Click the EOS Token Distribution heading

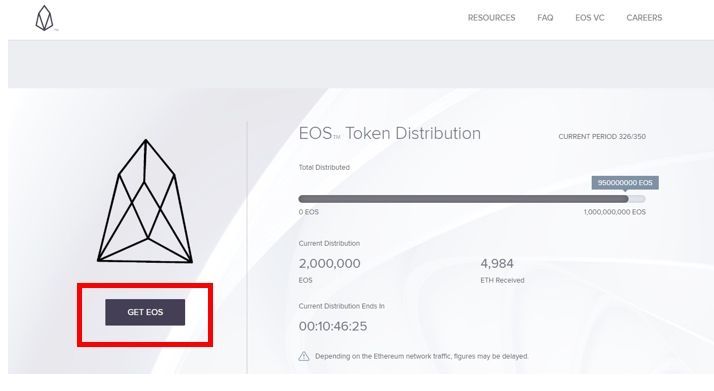[389, 133]
